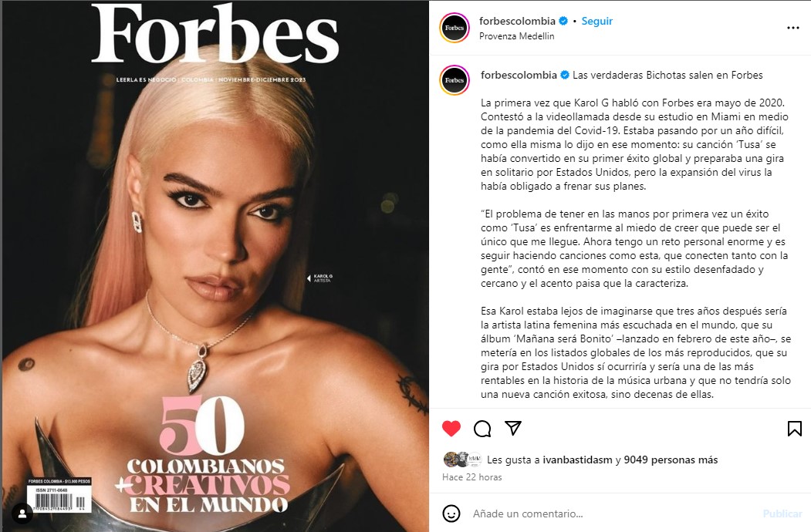The image size is (811, 532).
Task: Open forbescolombia profile picture in header
Action: click(x=454, y=28)
